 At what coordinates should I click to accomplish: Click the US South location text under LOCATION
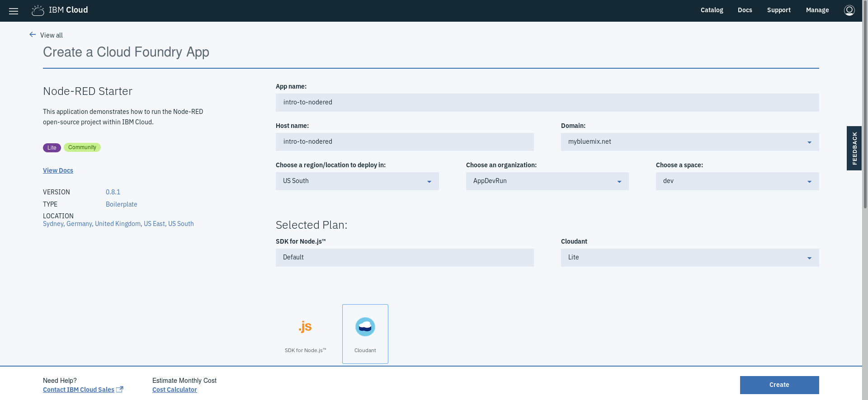(x=181, y=224)
